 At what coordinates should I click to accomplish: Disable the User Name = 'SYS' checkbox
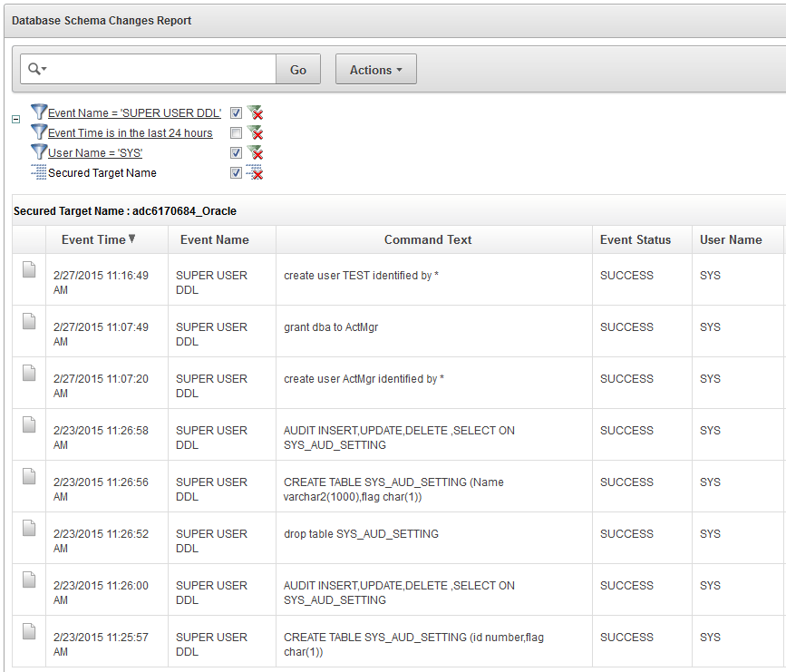(x=236, y=152)
